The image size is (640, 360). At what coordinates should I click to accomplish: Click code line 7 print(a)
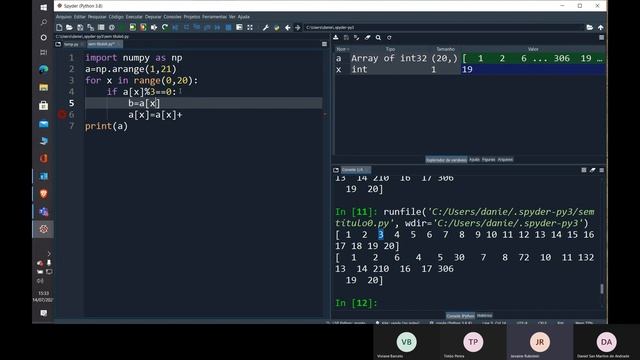click(106, 126)
